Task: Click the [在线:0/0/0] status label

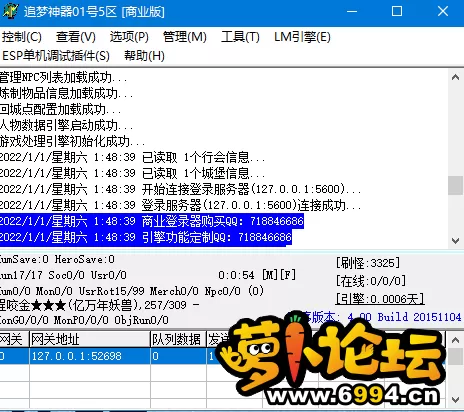Action: click(x=371, y=281)
